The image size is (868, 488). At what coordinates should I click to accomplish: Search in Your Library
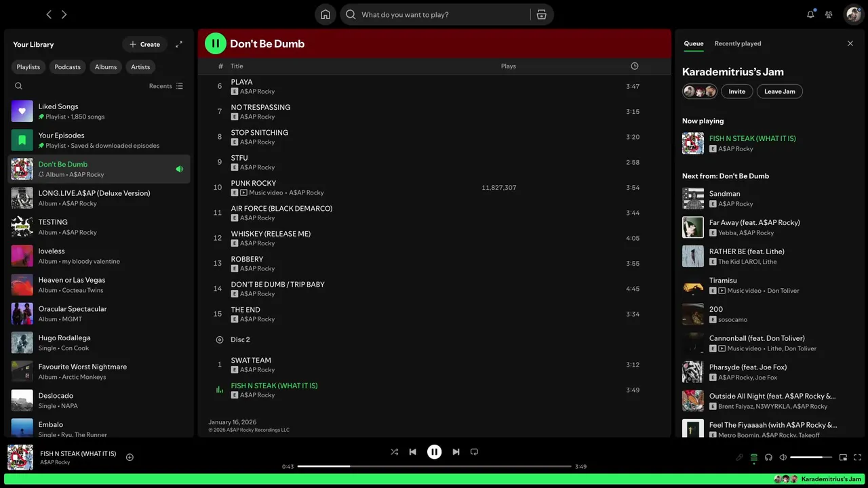click(x=18, y=86)
